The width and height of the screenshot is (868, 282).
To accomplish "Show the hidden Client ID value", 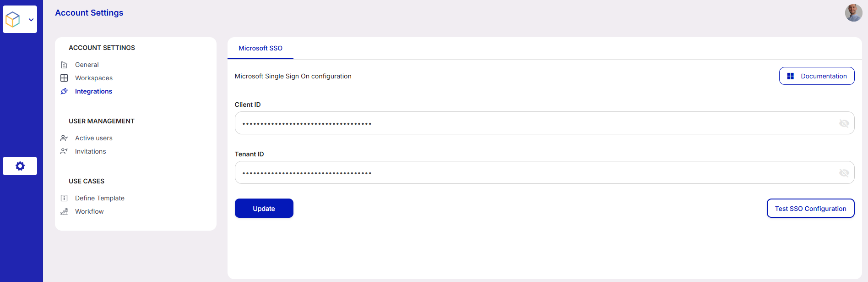I will click(x=844, y=123).
